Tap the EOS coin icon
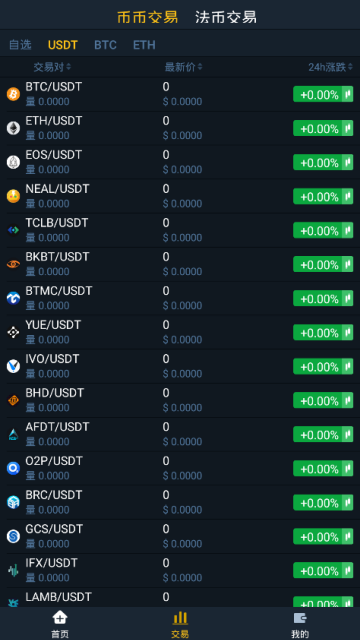The width and height of the screenshot is (360, 640). pyautogui.click(x=13, y=162)
